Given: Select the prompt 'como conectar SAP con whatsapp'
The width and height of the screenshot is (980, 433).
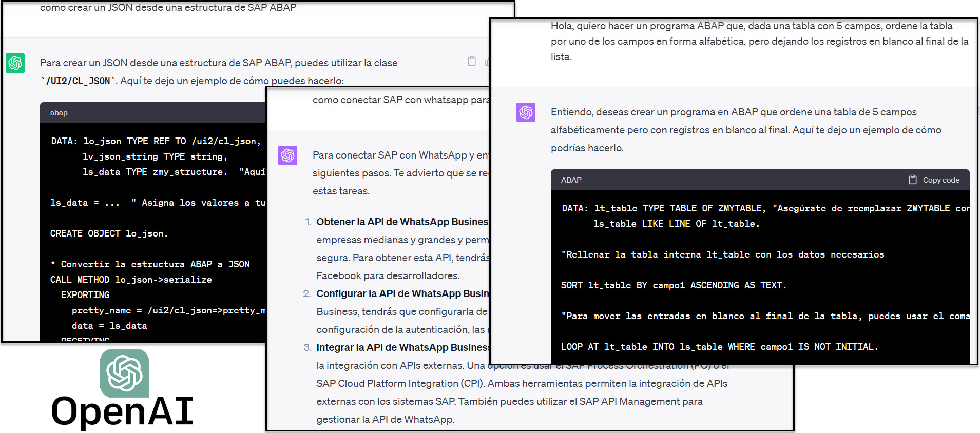Looking at the screenshot, I should pyautogui.click(x=400, y=100).
